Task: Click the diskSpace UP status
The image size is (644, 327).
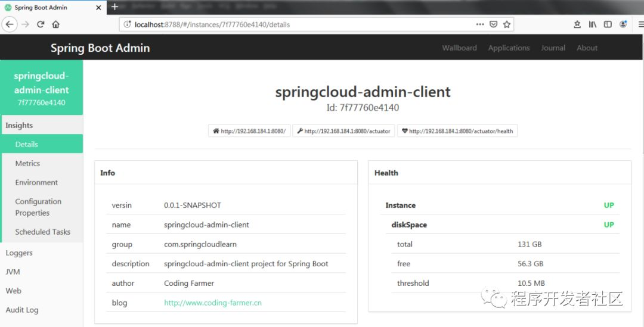Action: tap(609, 225)
